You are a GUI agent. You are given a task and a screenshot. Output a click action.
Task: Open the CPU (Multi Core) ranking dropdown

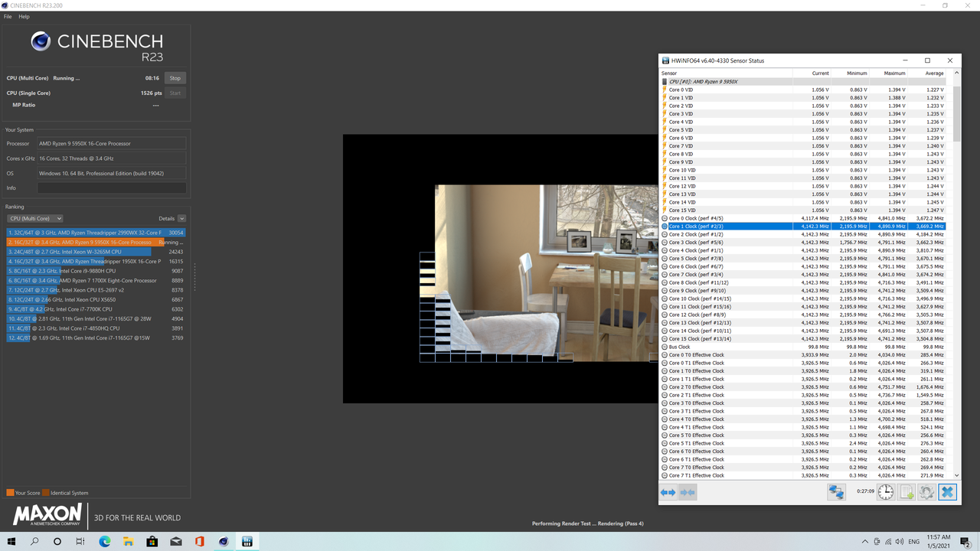click(34, 218)
